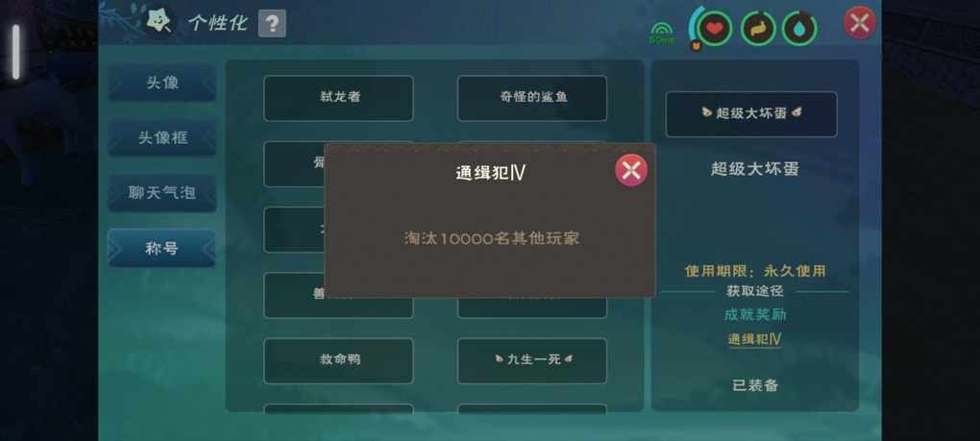Click the 已装备 equipped button
Screen dimensions: 980x441
[755, 384]
